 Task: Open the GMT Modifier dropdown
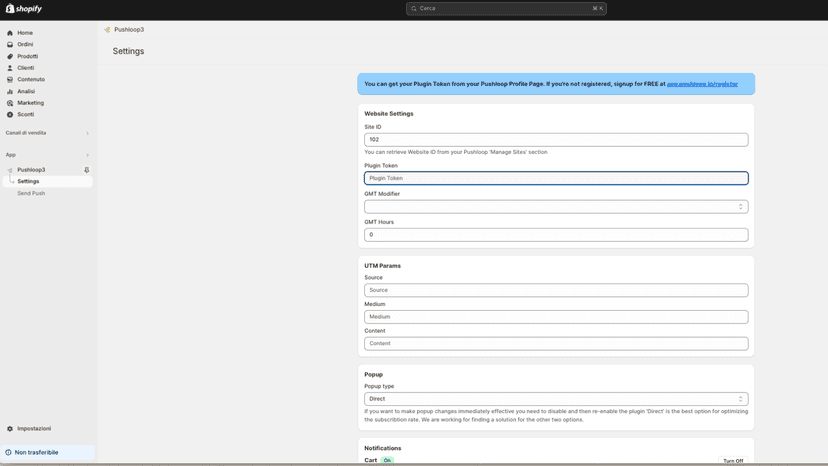556,207
